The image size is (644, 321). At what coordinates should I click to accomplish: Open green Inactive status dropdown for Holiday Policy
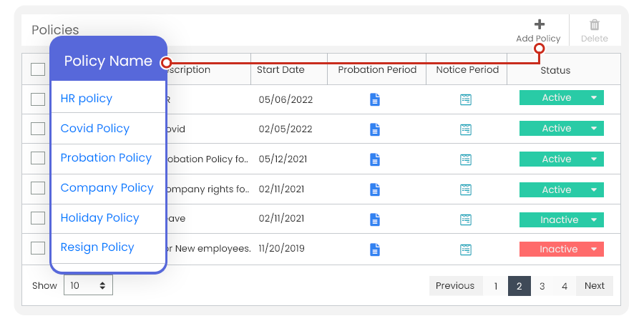(562, 220)
